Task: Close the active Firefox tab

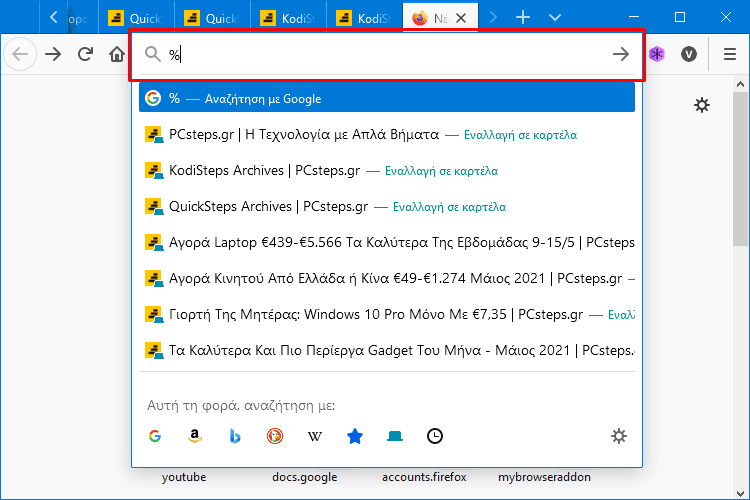Action: [x=461, y=18]
